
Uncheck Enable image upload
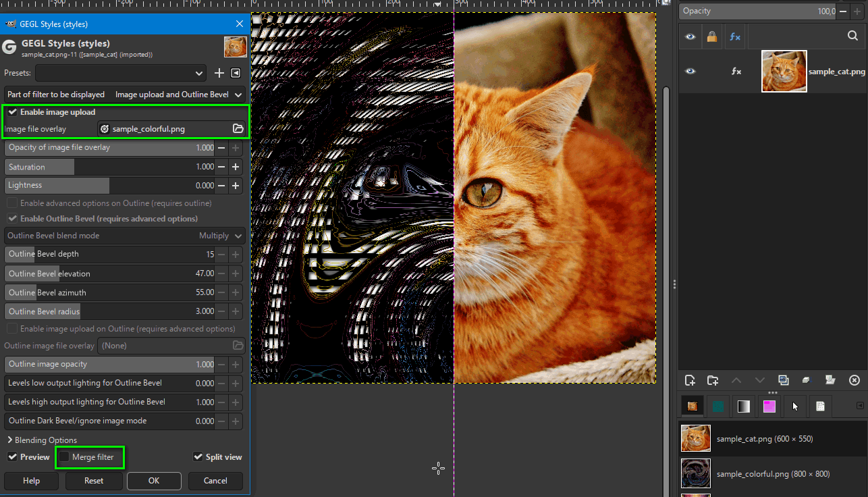[x=12, y=112]
